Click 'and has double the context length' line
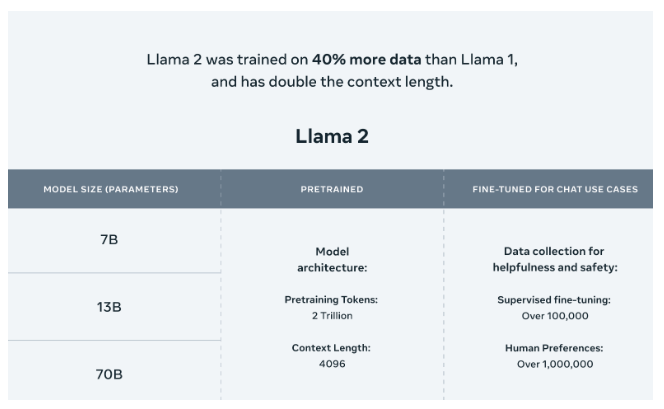This screenshot has width=664, height=409. pyautogui.click(x=332, y=82)
